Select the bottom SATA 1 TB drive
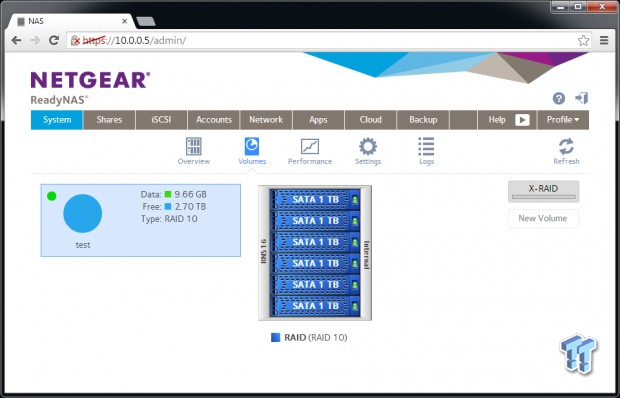The image size is (620, 398). pyautogui.click(x=315, y=306)
